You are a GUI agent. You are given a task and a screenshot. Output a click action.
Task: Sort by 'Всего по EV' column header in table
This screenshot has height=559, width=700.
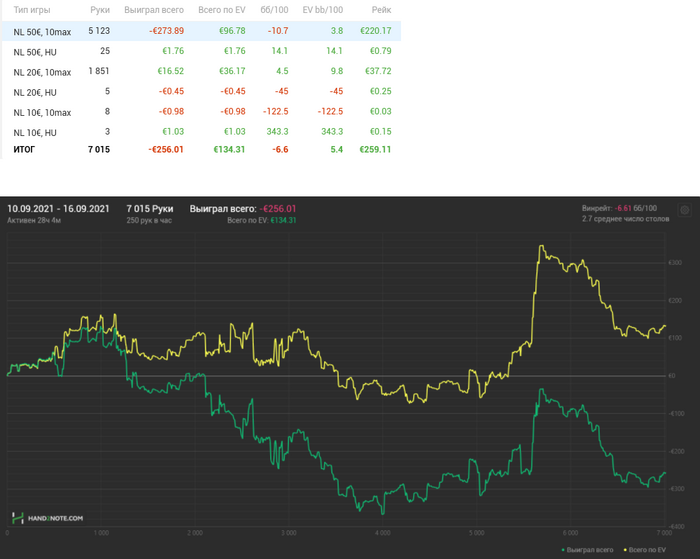[x=222, y=10]
